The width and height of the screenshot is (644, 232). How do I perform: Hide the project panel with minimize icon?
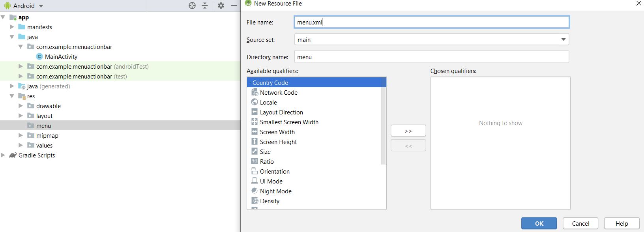pyautogui.click(x=234, y=6)
